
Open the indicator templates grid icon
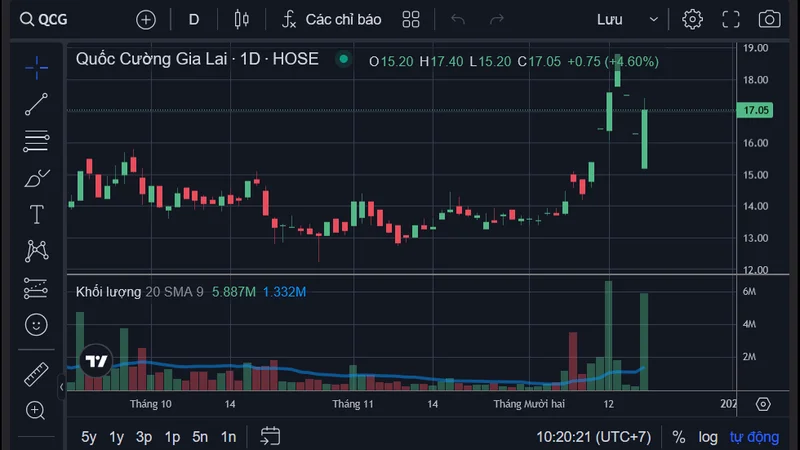pos(411,19)
